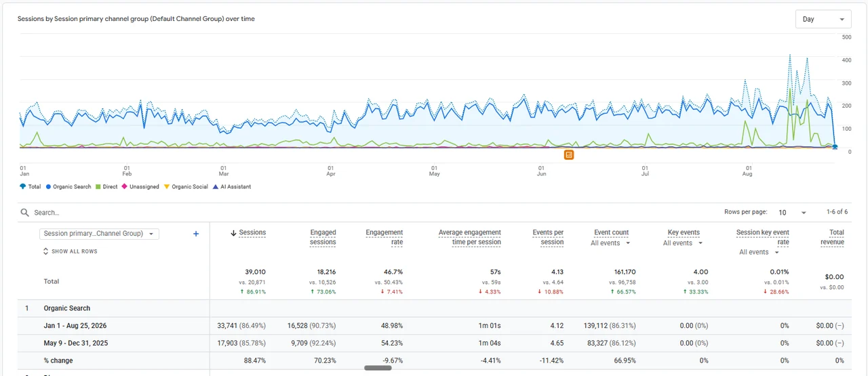Toggle the Organic Search legend item
This screenshot has width=868, height=376.
[x=68, y=186]
